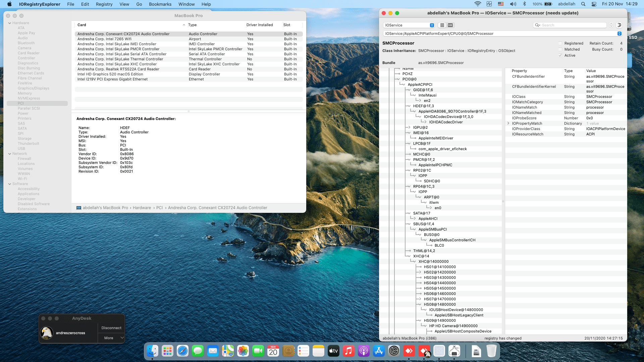
Task: Switch to column browser view icon
Action: (x=450, y=25)
